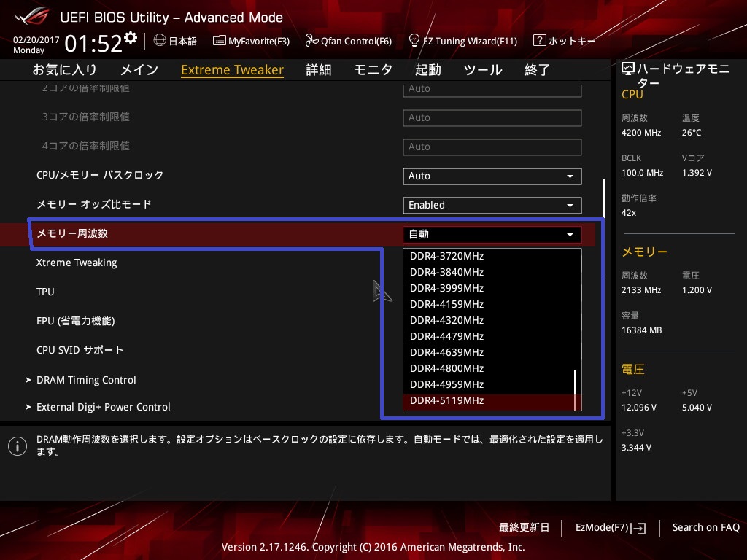Open CPU/メモリー バスクロック dropdown
Viewport: 747px width, 560px height.
click(x=492, y=176)
